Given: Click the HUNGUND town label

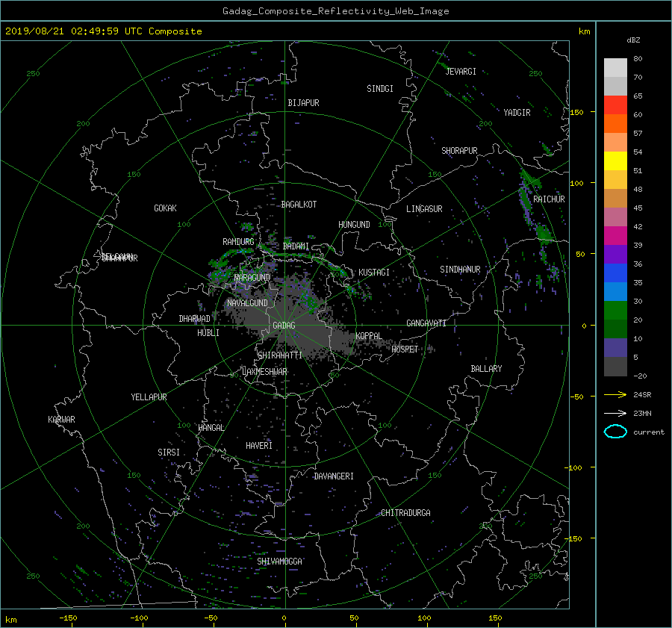Looking at the screenshot, I should [354, 225].
